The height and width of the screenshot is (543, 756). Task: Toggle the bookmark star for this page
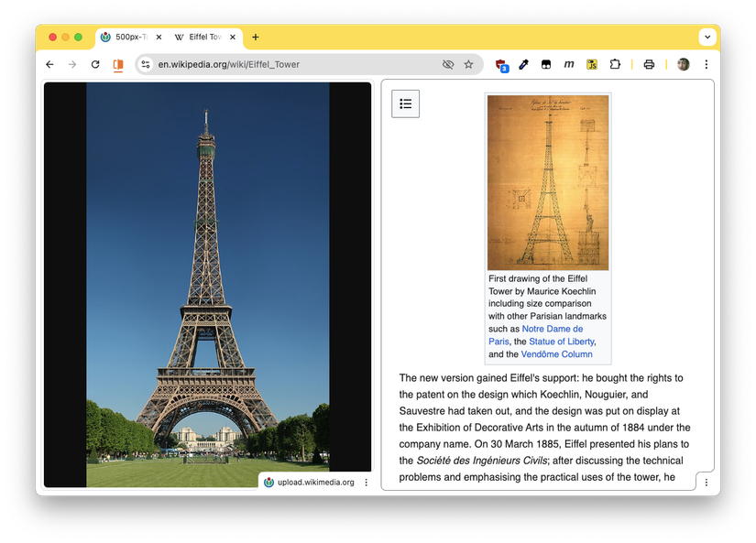468,64
